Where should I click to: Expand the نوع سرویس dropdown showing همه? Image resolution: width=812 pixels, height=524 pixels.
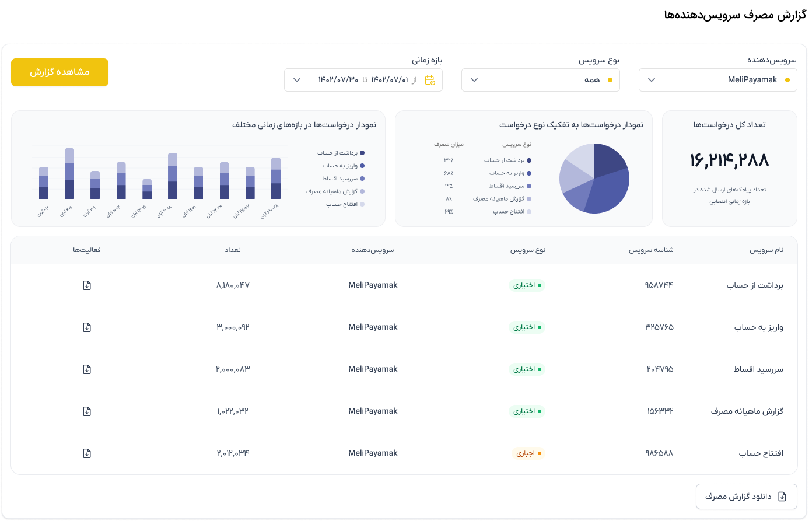tap(540, 80)
